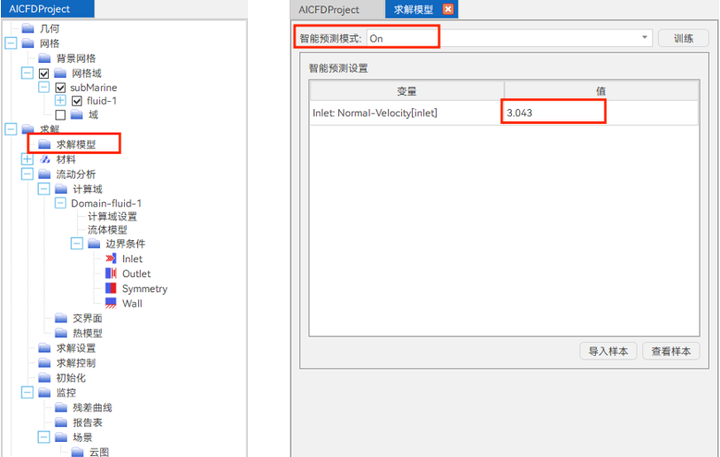Viewport: 720px width, 457px height.
Task: Check the 域 checkbox
Action: pyautogui.click(x=61, y=114)
